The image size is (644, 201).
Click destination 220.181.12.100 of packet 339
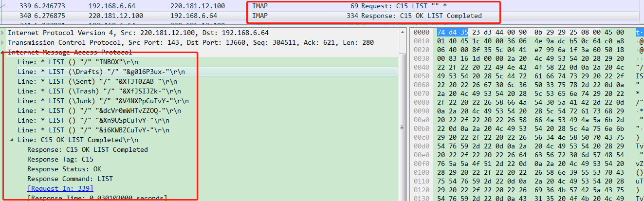[x=197, y=6]
